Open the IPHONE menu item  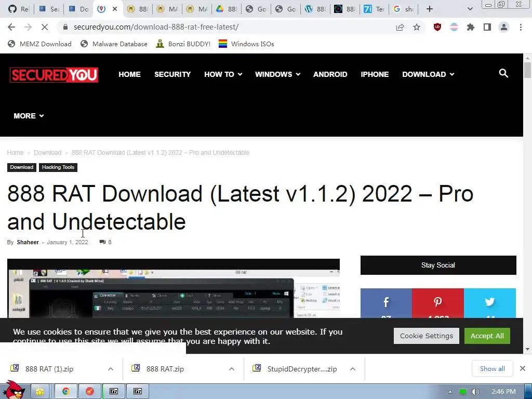375,74
